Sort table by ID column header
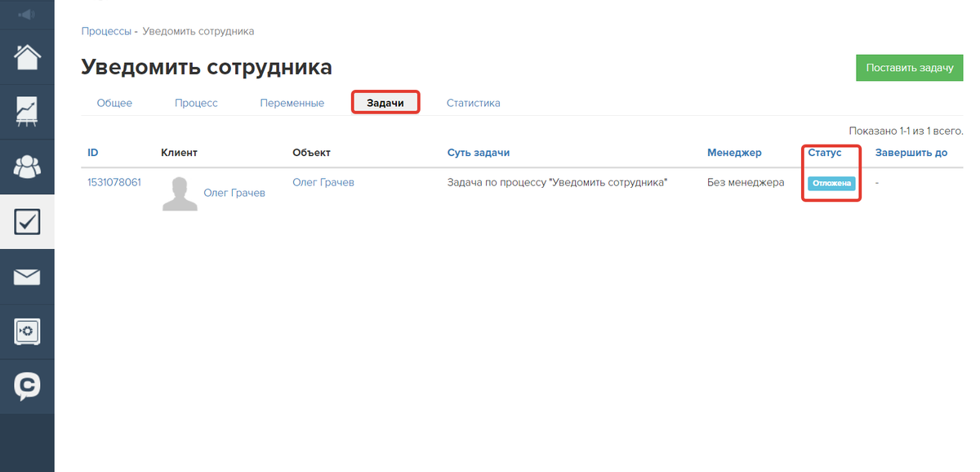The image size is (980, 472). click(93, 153)
